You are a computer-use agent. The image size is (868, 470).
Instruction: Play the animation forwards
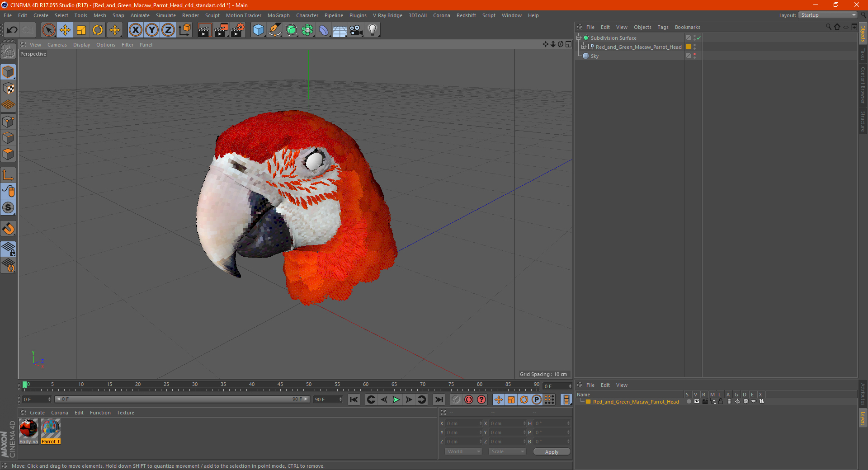[396, 399]
